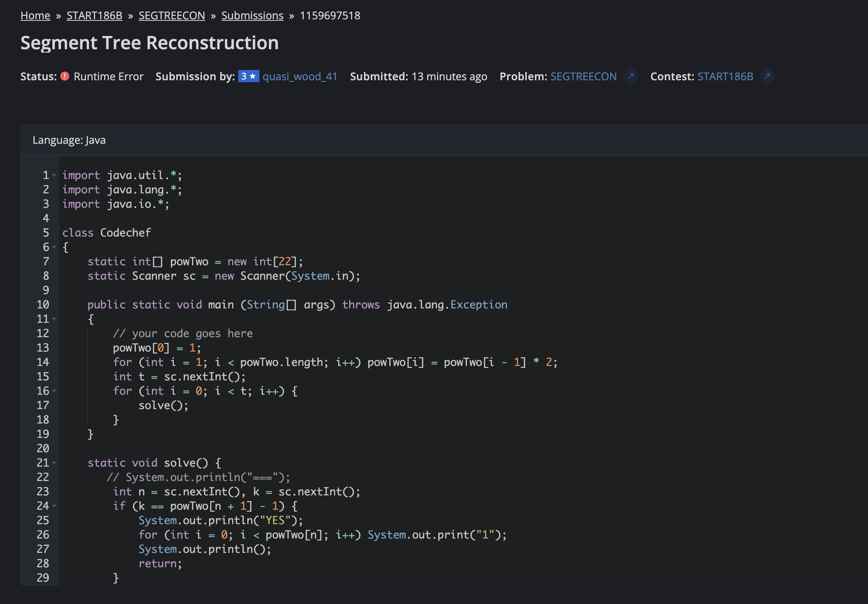Collapse the fold arrow at line 1
Viewport: 868px width, 604px height.
[55, 175]
